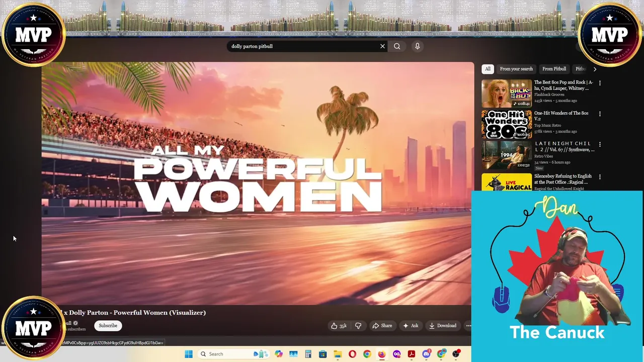Open the Windows Start menu
644x362 pixels.
189,354
